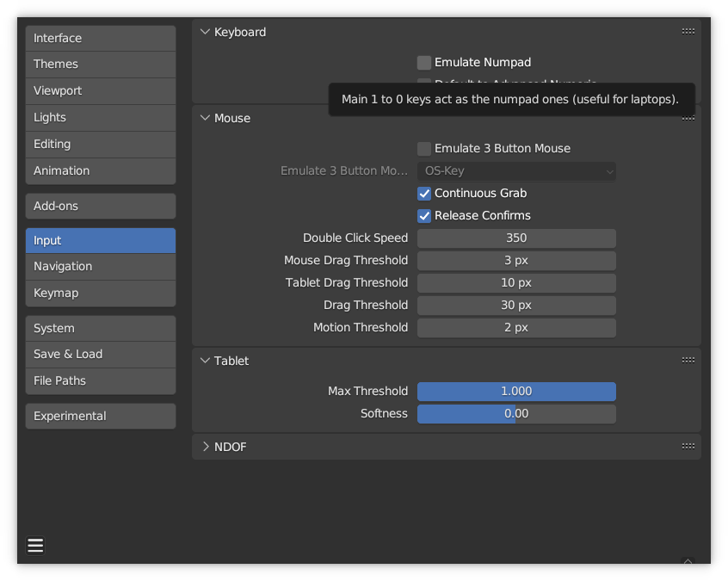The image size is (728, 581).
Task: Click the Double Click Speed field
Action: pos(516,238)
